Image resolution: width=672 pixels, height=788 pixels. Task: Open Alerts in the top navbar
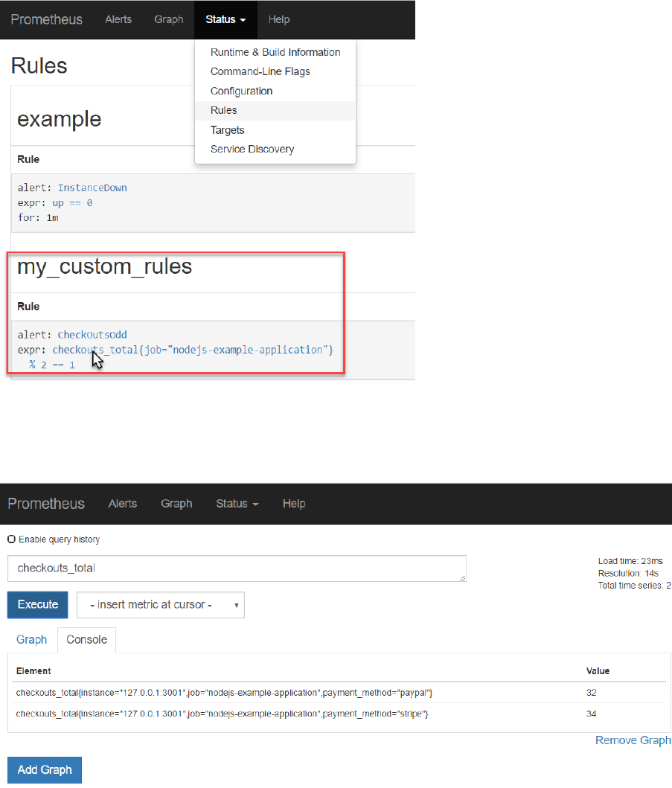click(x=118, y=19)
